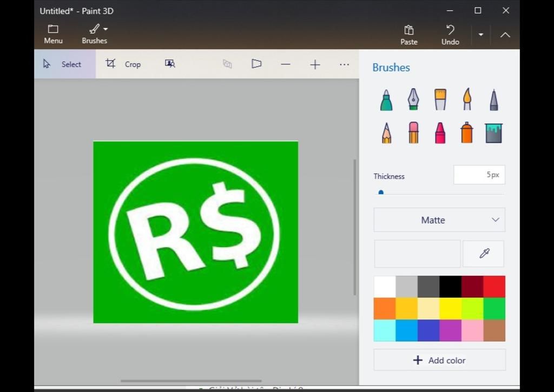Pick the bright red color swatch
This screenshot has width=554, height=392.
click(494, 287)
